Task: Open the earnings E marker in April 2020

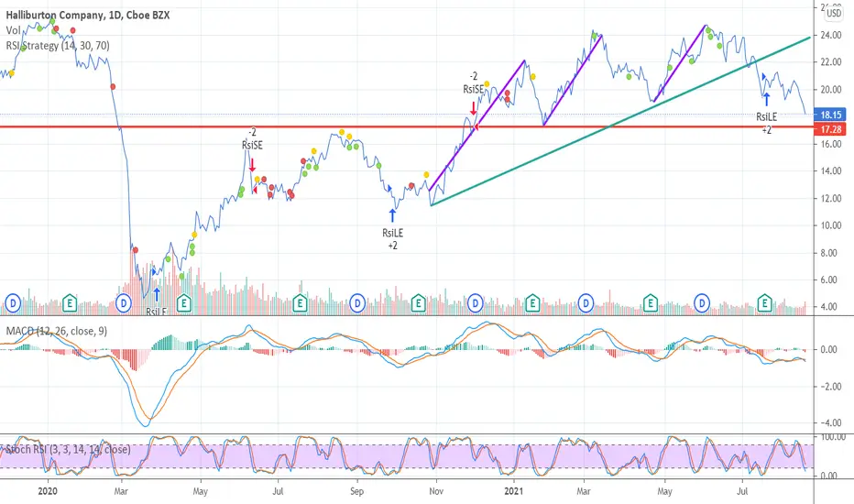Action: point(184,303)
